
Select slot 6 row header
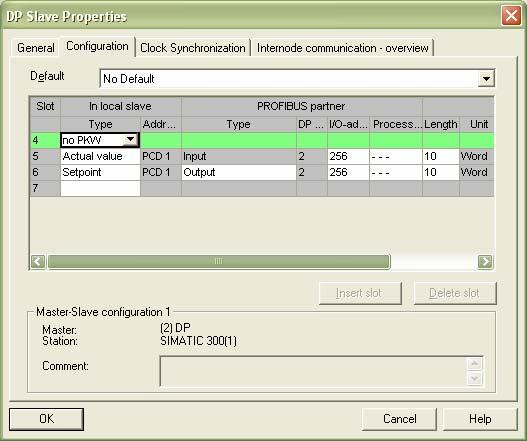[x=45, y=172]
